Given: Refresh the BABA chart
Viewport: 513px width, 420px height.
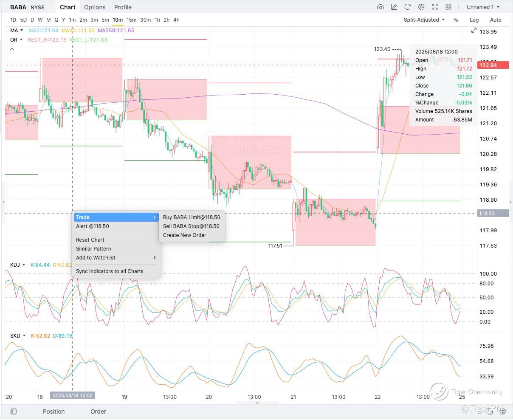Looking at the screenshot, I should tap(408, 7).
